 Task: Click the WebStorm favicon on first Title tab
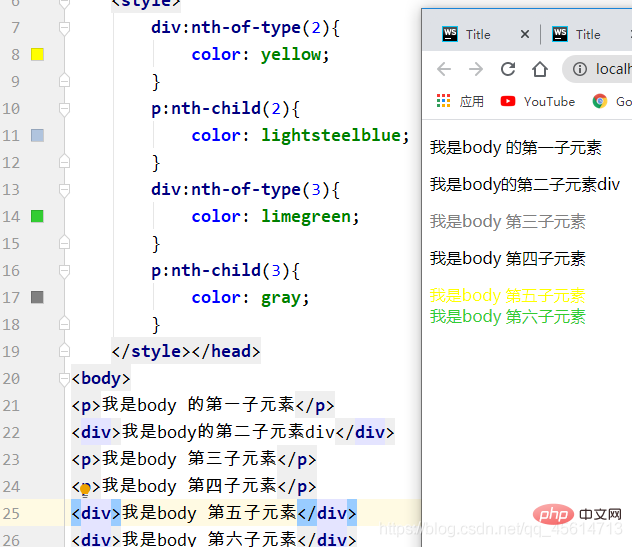(x=450, y=34)
